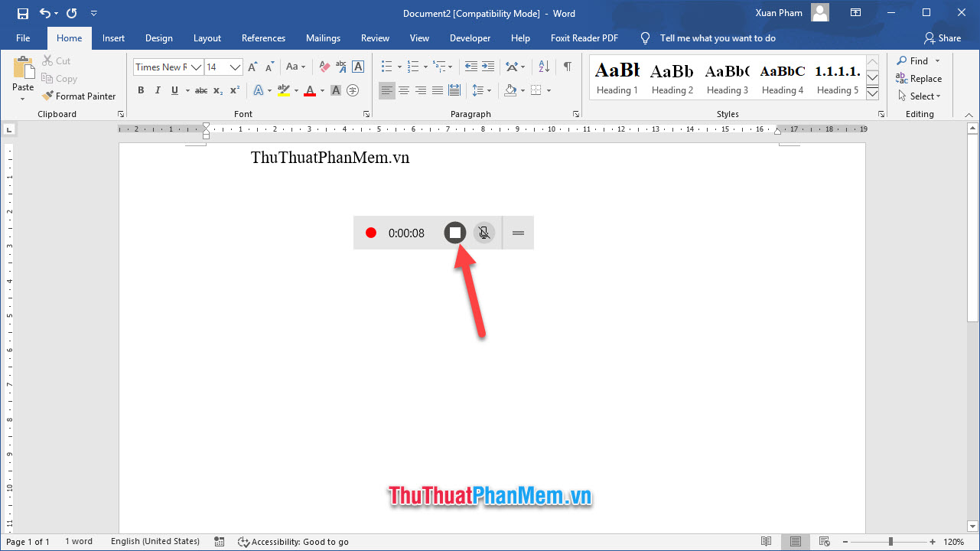This screenshot has height=551, width=980.
Task: Toggle justified text alignment
Action: [438, 90]
